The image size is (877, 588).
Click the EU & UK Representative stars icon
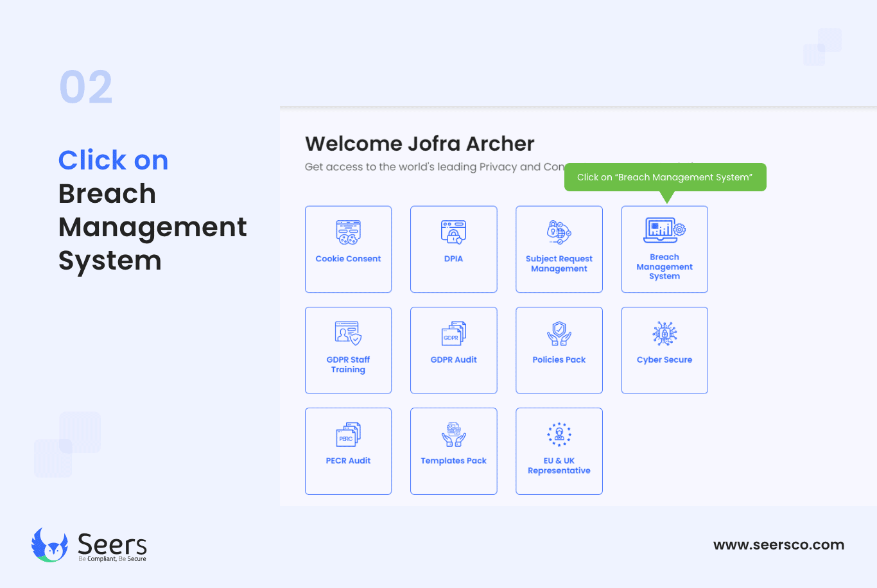pos(559,434)
